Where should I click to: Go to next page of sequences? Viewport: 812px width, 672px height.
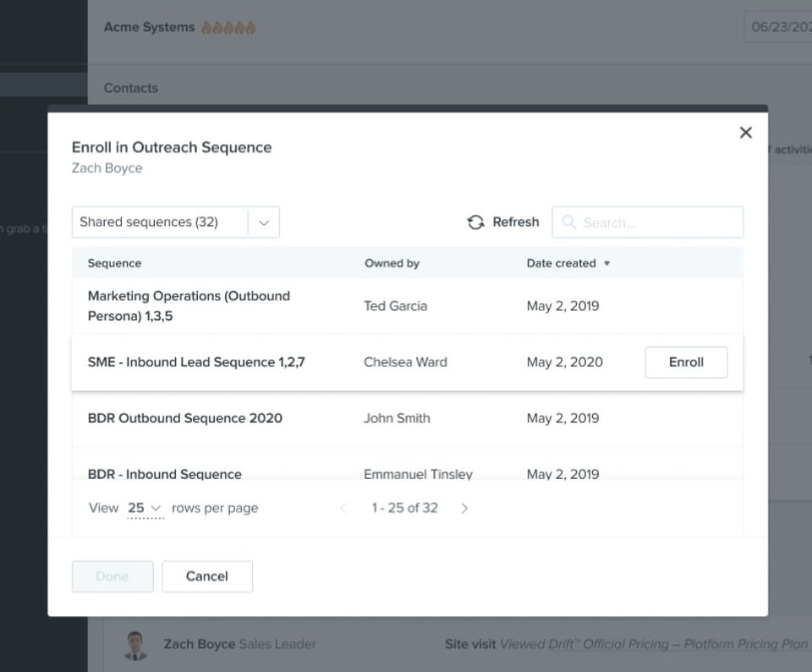(464, 509)
